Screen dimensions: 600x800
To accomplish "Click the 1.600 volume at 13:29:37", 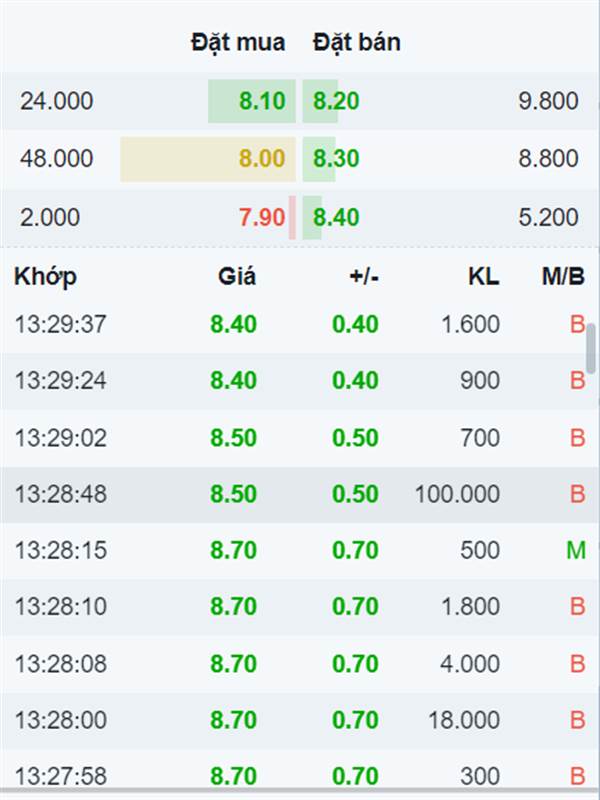I will pos(470,324).
